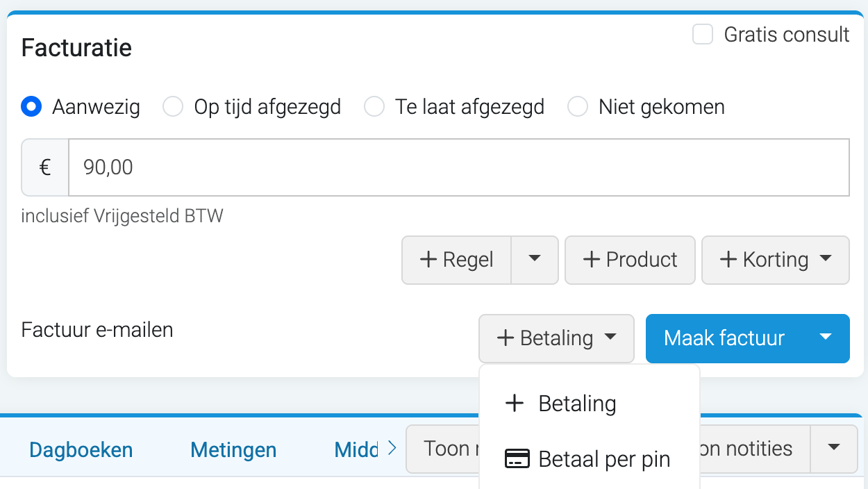Click the Maak factuur button
The width and height of the screenshot is (868, 489).
coord(724,338)
